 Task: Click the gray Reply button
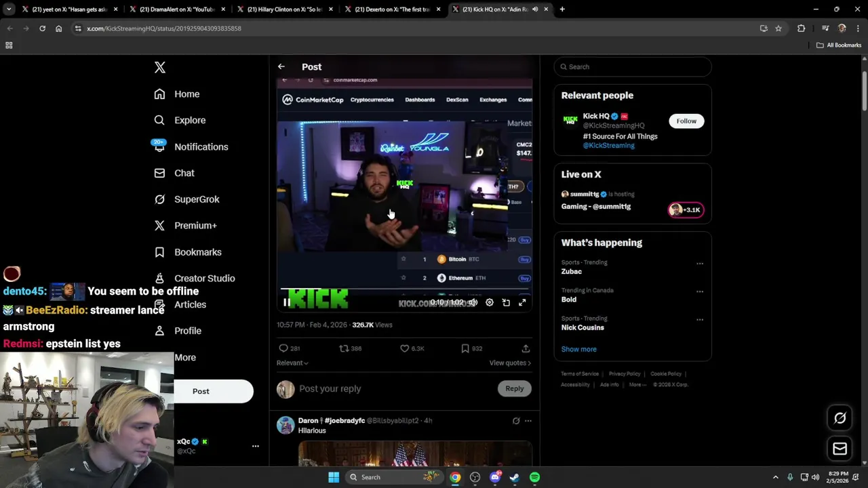(x=515, y=389)
